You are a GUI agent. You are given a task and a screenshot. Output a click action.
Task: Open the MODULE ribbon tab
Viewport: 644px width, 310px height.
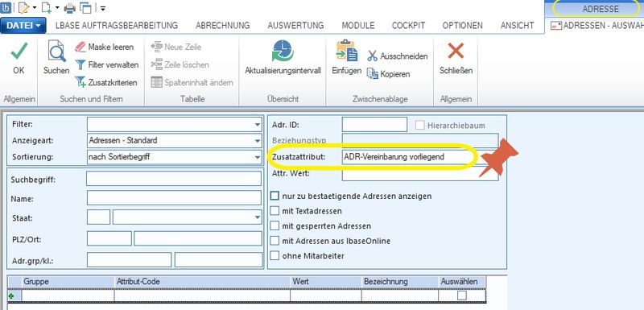pos(358,26)
